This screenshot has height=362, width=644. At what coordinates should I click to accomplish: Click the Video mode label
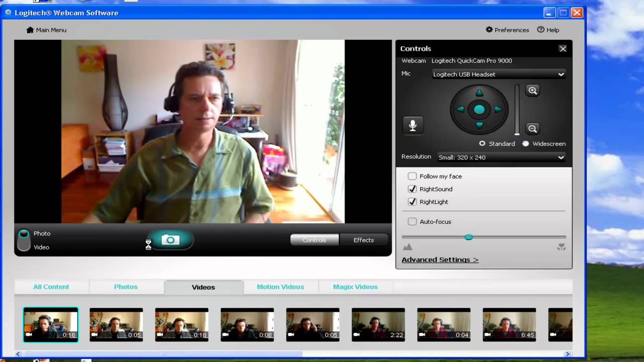point(41,247)
